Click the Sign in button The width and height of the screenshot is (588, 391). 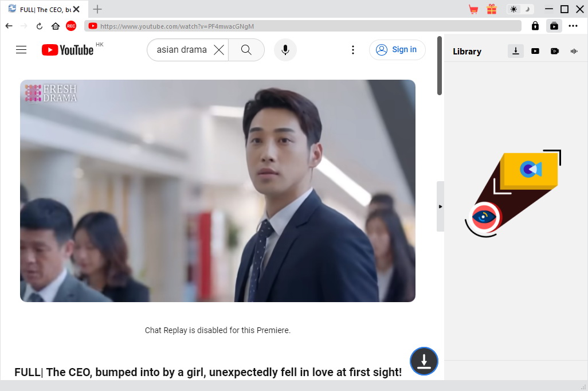[397, 49]
